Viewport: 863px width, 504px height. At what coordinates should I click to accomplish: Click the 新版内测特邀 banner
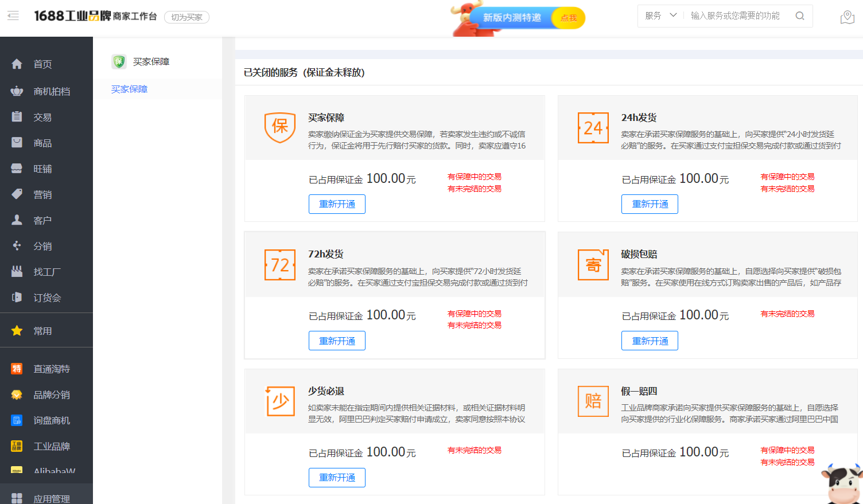[512, 18]
